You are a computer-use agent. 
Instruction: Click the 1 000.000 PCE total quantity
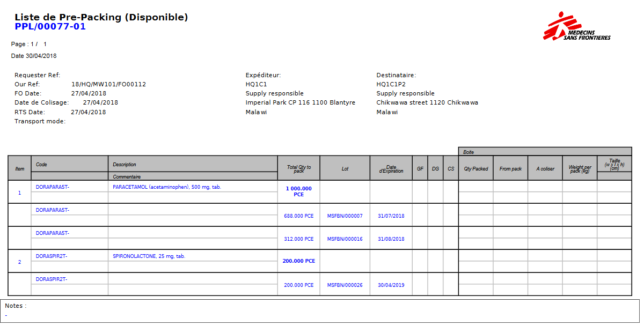click(298, 191)
